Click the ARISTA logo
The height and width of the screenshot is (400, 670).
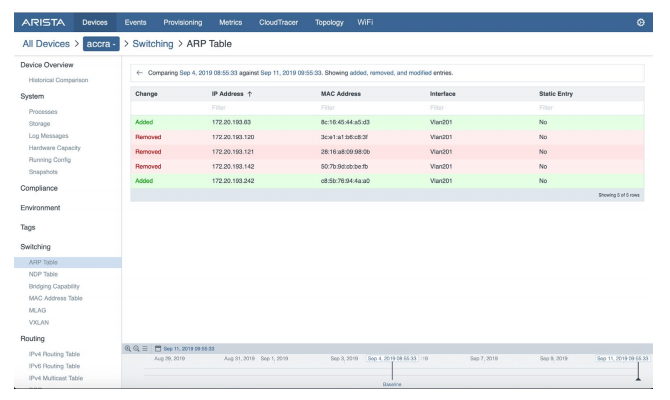point(43,22)
